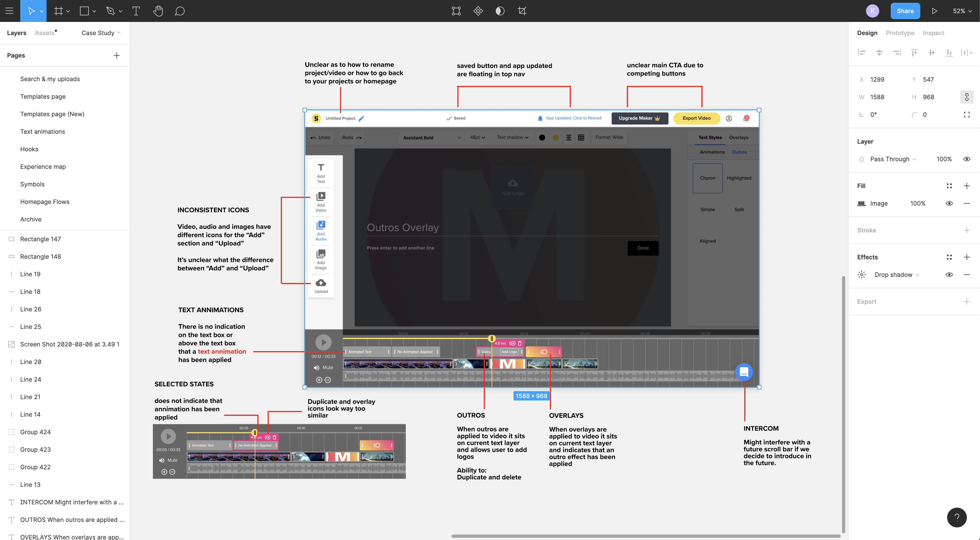
Task: Open the Drop shadow effect type dropdown
Action: coord(897,275)
